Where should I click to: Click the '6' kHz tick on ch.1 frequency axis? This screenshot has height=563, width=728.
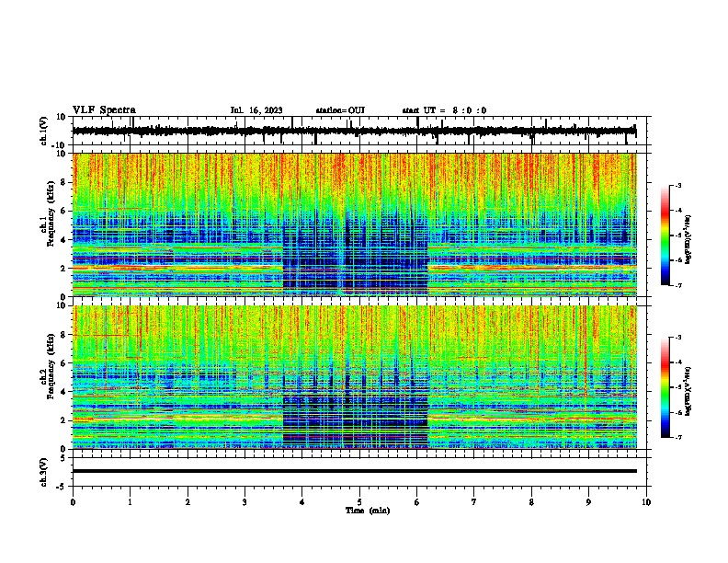tap(63, 212)
